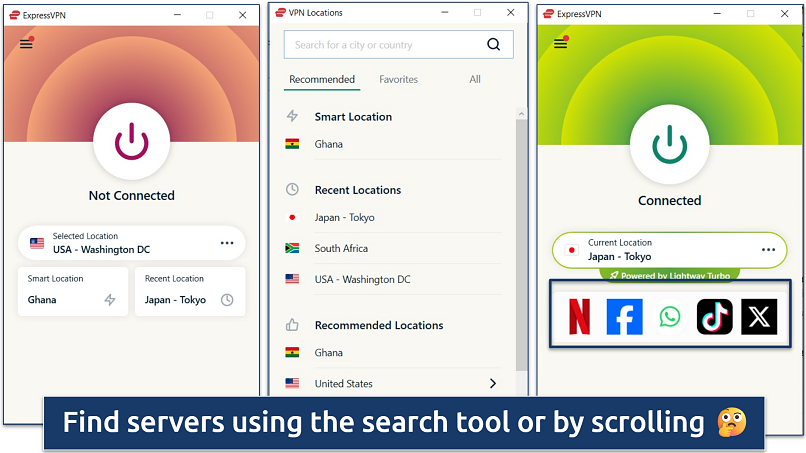Image resolution: width=806 pixels, height=453 pixels.
Task: Open the X shortcut icon
Action: coord(759,317)
